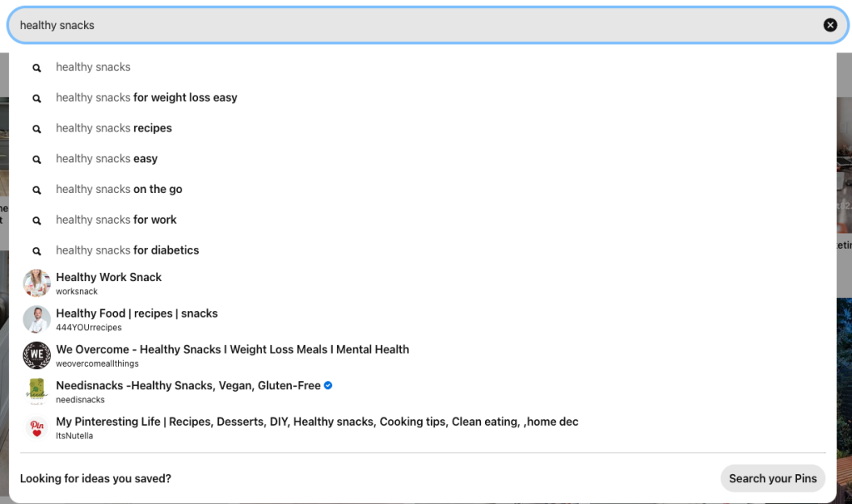852x504 pixels.
Task: Select the top "healthy snacks" suggestion
Action: click(92, 67)
